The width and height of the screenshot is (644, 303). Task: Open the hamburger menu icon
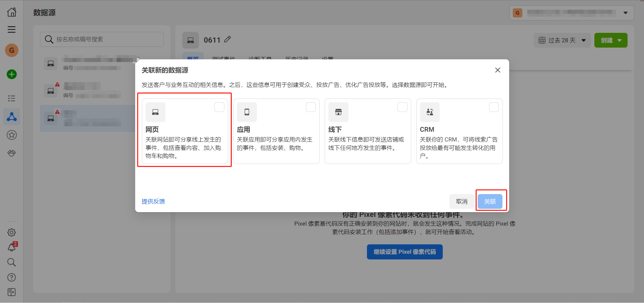12,29
